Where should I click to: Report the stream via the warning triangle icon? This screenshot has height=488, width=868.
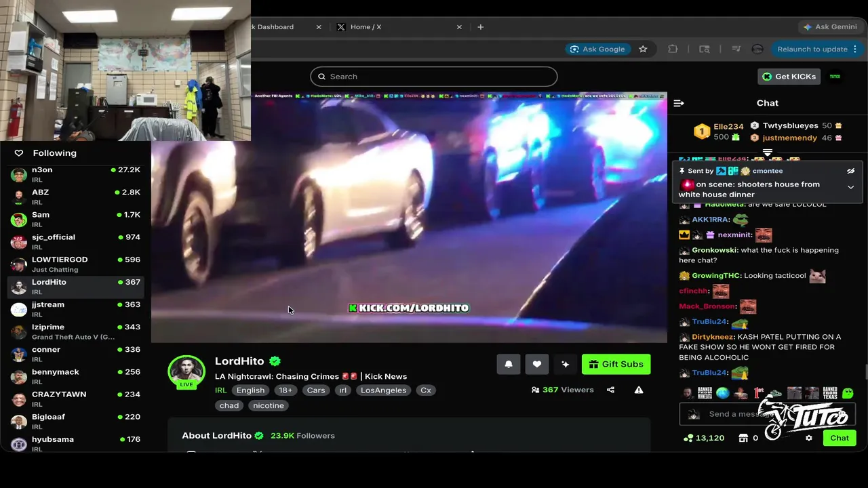[x=639, y=390]
